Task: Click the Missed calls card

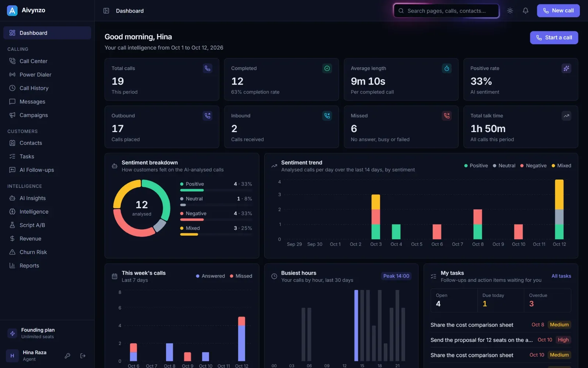Action: [x=401, y=127]
